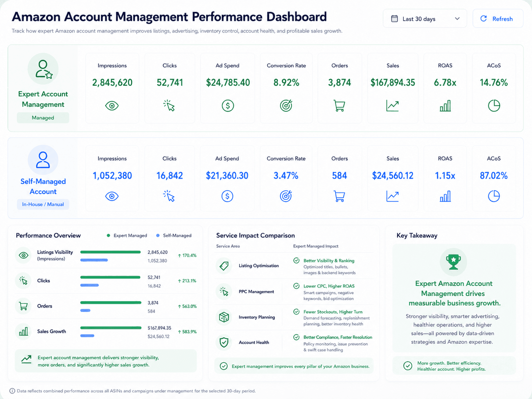Click the green Sales Growth progress bar

(111, 328)
